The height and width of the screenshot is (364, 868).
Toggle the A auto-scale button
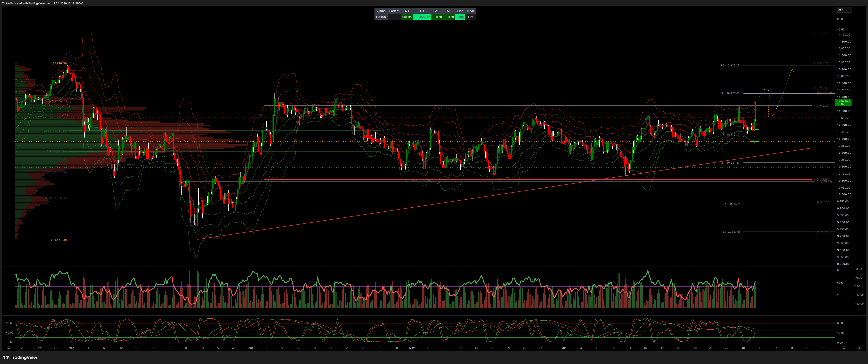[844, 348]
